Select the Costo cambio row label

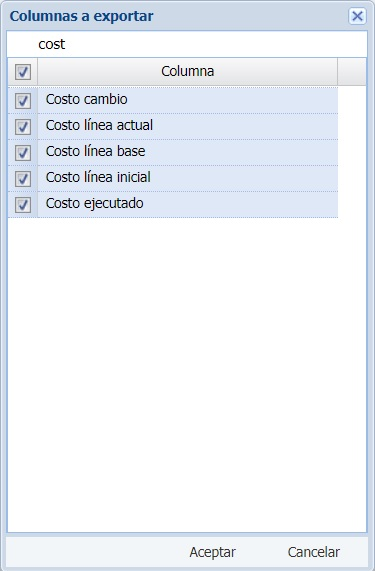(x=86, y=99)
